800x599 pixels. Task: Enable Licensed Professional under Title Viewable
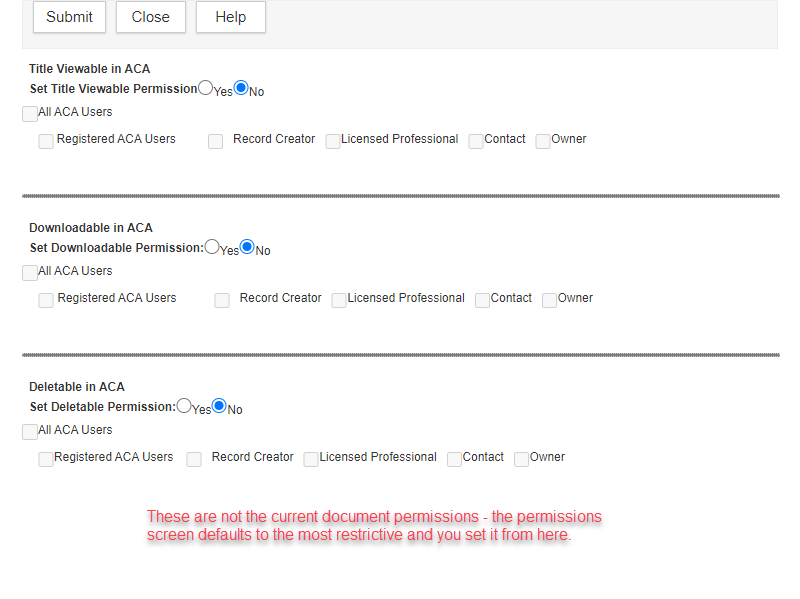click(333, 142)
